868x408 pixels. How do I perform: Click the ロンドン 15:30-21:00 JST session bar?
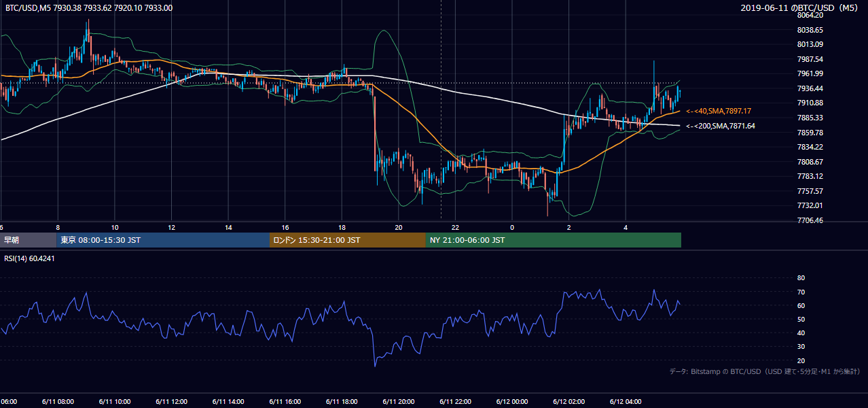[348, 240]
